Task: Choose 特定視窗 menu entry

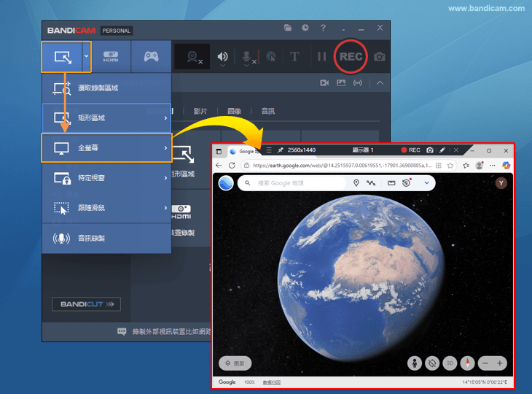Action: pos(106,177)
